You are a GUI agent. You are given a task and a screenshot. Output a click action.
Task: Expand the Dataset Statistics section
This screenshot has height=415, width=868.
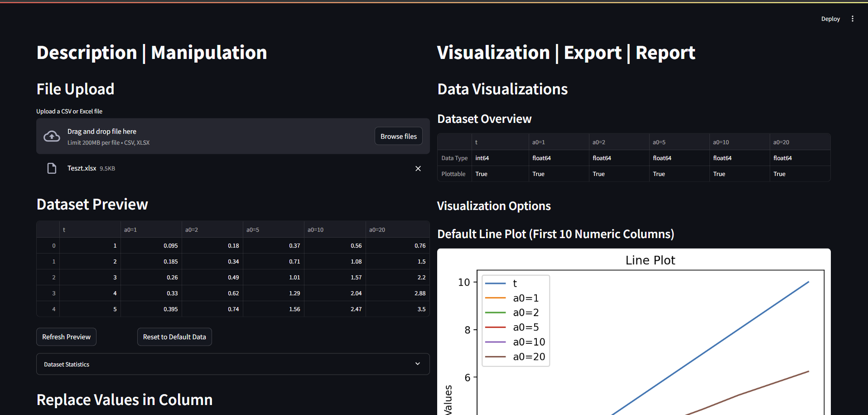[233, 364]
